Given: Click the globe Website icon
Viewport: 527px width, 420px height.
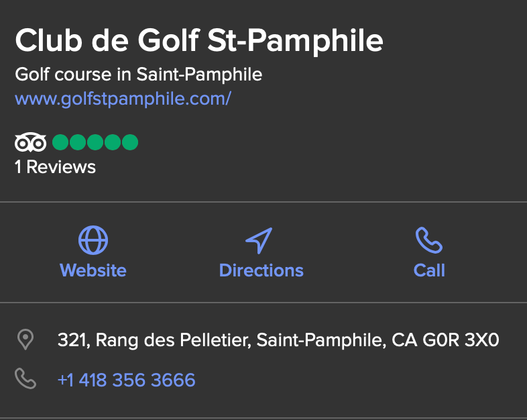Looking at the screenshot, I should pos(93,240).
